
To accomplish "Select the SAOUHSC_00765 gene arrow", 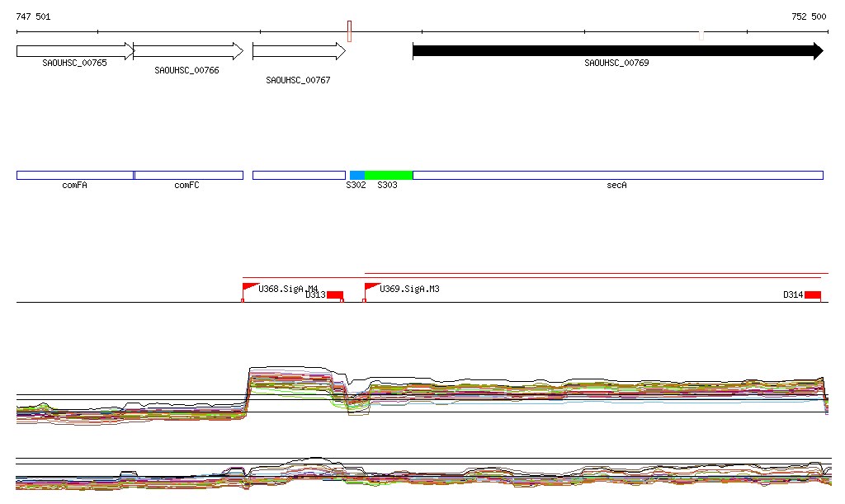I will (74, 51).
